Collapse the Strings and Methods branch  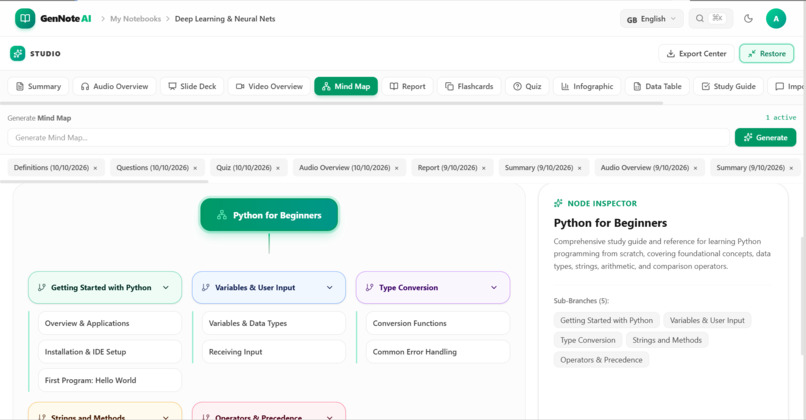[x=166, y=417]
